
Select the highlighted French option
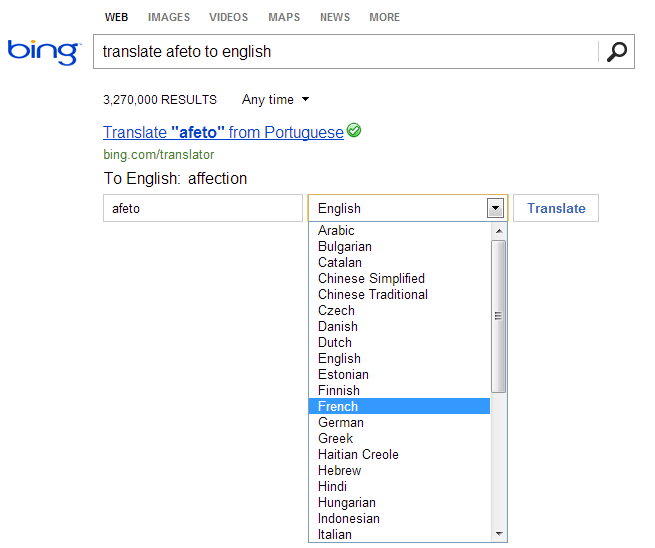pyautogui.click(x=399, y=406)
